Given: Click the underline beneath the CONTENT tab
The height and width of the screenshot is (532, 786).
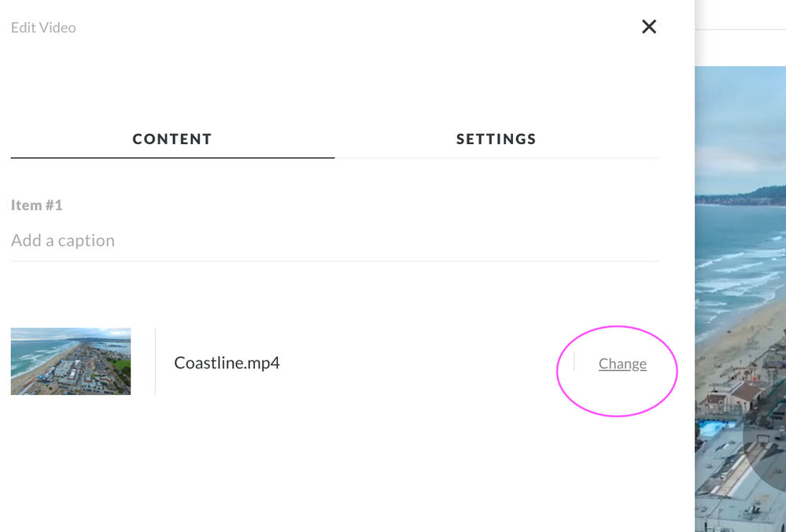Looking at the screenshot, I should (x=172, y=157).
